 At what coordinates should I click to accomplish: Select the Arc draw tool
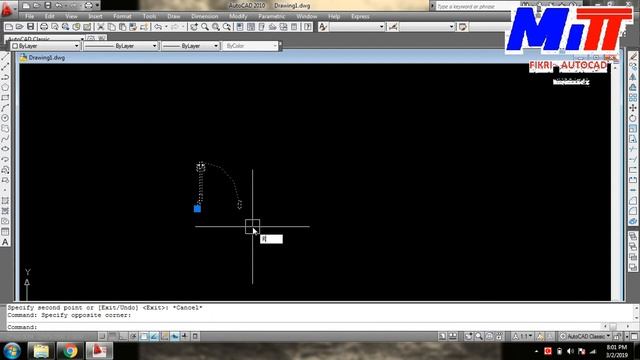(x=5, y=108)
